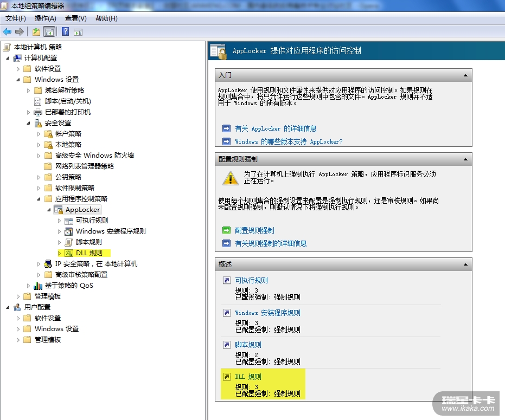
Task: Click the blue Help question mark icon
Action: (66, 31)
